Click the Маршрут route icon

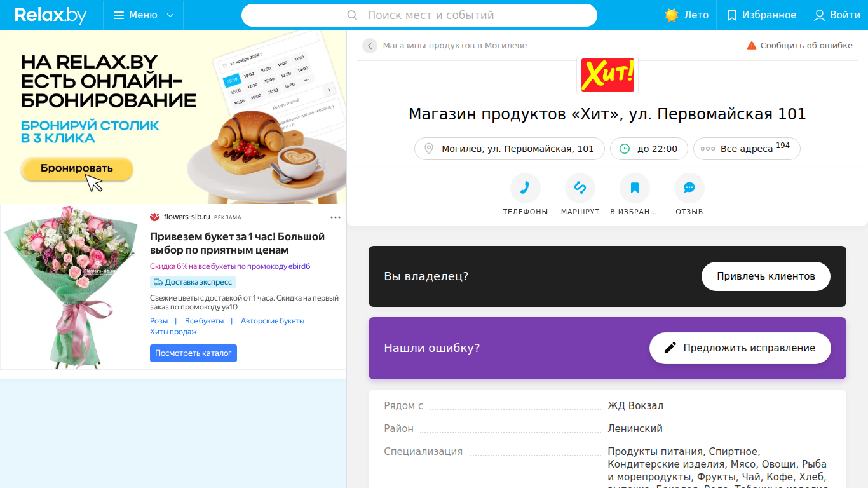[x=580, y=188]
